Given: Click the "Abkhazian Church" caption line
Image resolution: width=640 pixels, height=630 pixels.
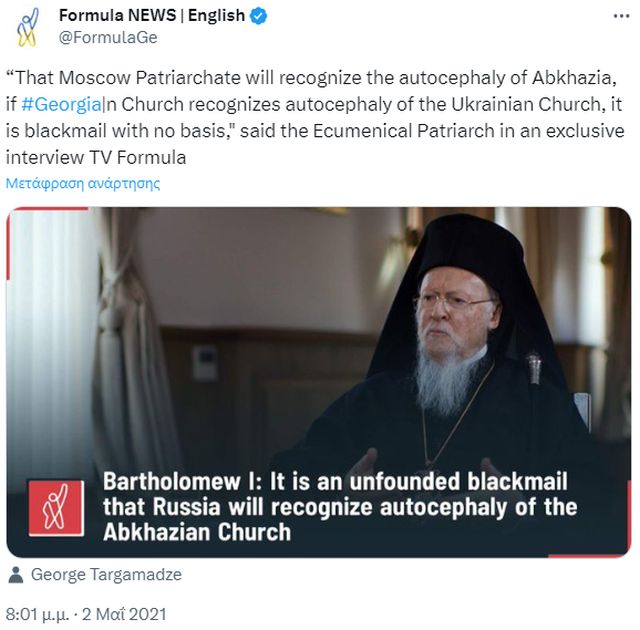Looking at the screenshot, I should 197,532.
